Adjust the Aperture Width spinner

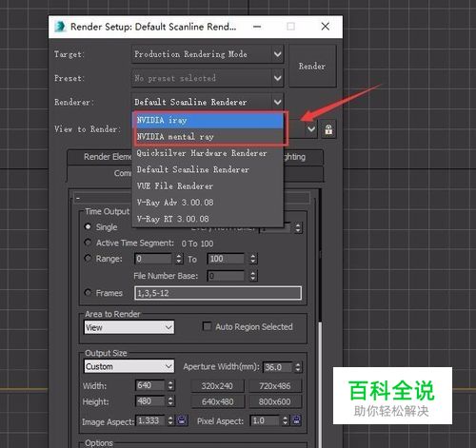point(298,367)
